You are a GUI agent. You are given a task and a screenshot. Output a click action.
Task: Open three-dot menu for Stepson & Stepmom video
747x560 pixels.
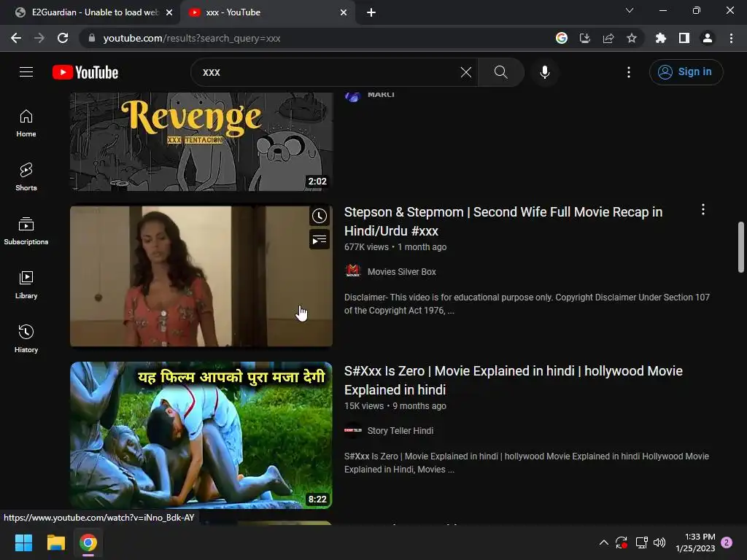(703, 209)
